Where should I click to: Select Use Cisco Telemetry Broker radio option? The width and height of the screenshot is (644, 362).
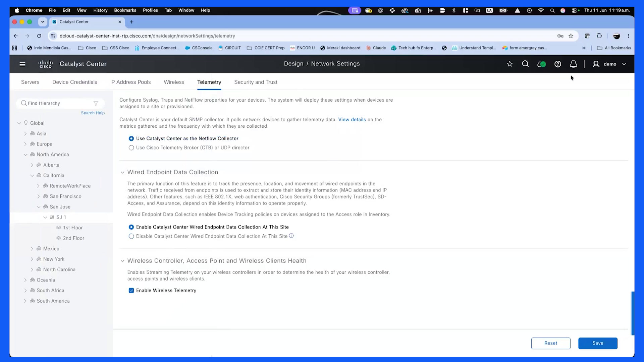131,148
